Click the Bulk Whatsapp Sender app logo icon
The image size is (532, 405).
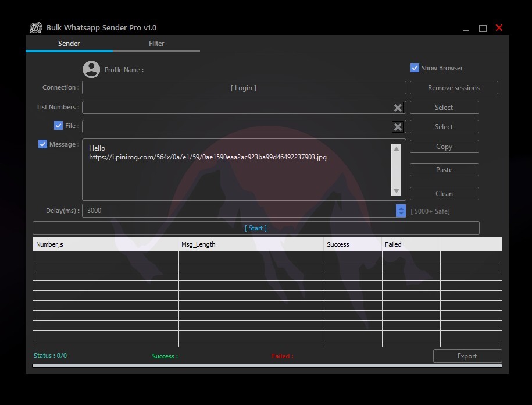click(x=35, y=27)
